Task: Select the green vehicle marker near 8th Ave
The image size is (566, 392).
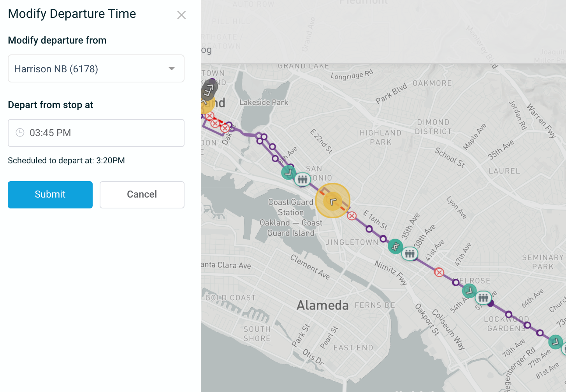Action: [x=288, y=172]
